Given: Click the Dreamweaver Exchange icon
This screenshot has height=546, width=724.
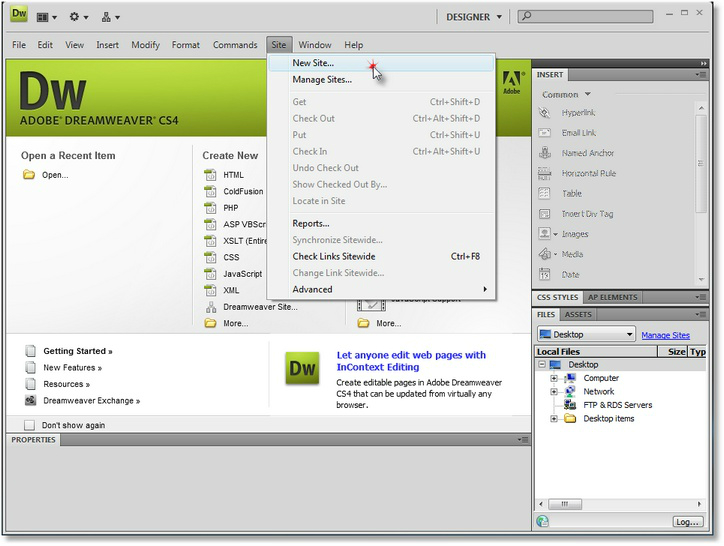Looking at the screenshot, I should 30,400.
